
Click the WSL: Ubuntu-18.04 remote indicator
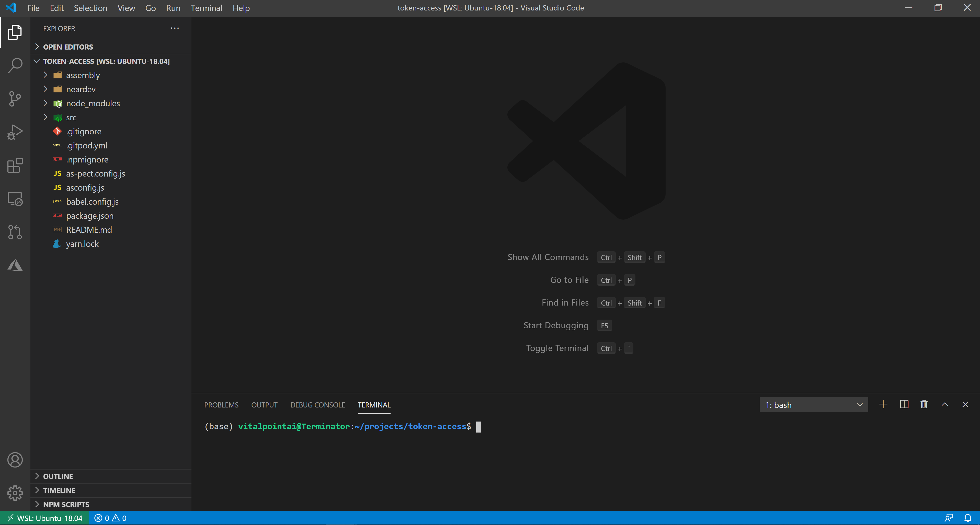[x=44, y=518]
